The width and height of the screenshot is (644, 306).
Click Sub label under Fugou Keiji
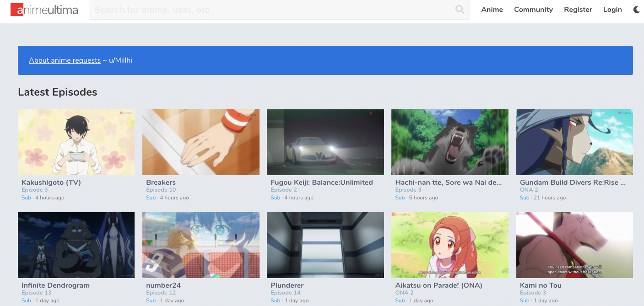point(275,198)
